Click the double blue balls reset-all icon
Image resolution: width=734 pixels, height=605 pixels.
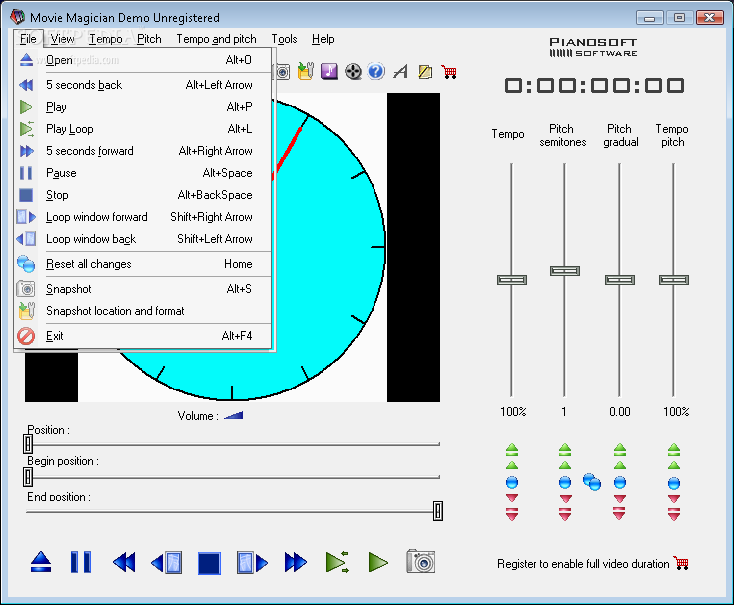point(592,481)
